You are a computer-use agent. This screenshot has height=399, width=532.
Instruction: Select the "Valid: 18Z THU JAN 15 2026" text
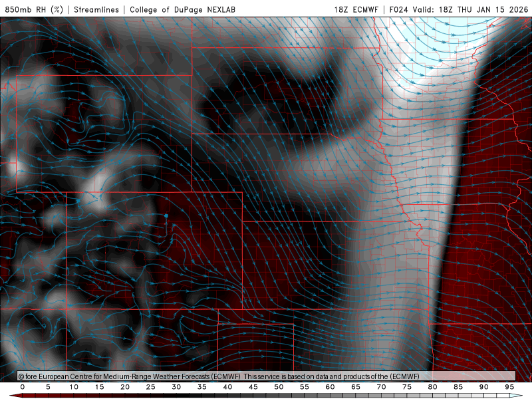click(x=470, y=9)
